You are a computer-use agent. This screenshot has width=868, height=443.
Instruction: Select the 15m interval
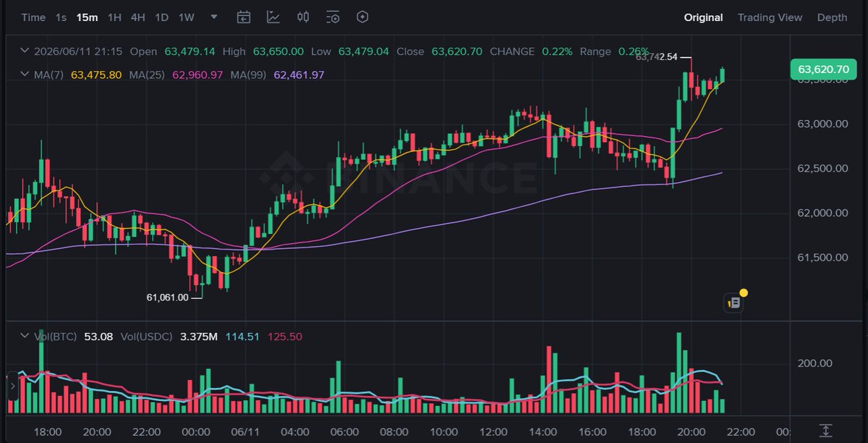(x=87, y=17)
